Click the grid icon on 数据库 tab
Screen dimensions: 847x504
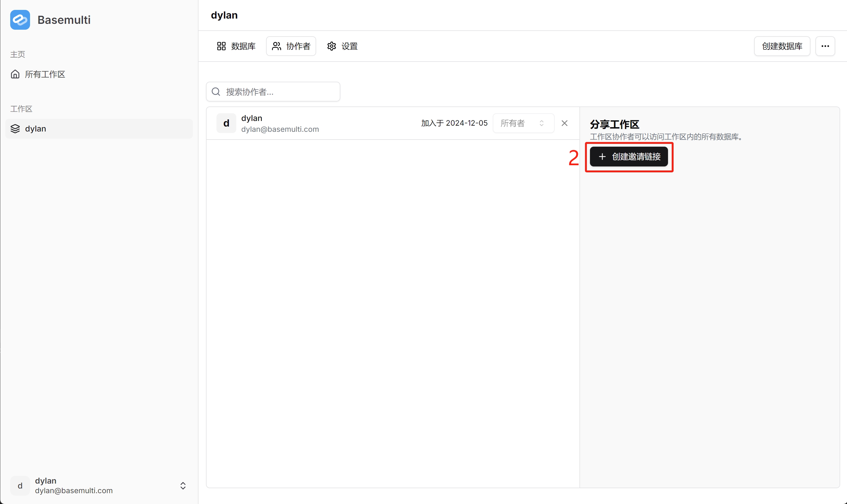pos(221,46)
